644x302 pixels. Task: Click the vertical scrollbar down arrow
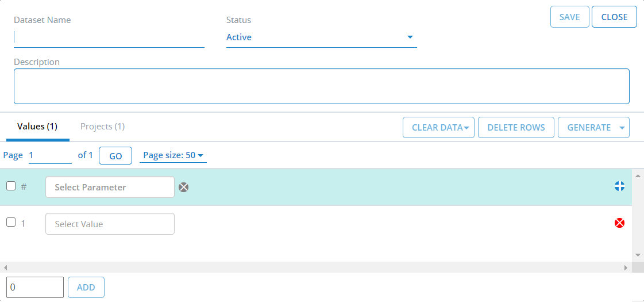[x=638, y=255]
